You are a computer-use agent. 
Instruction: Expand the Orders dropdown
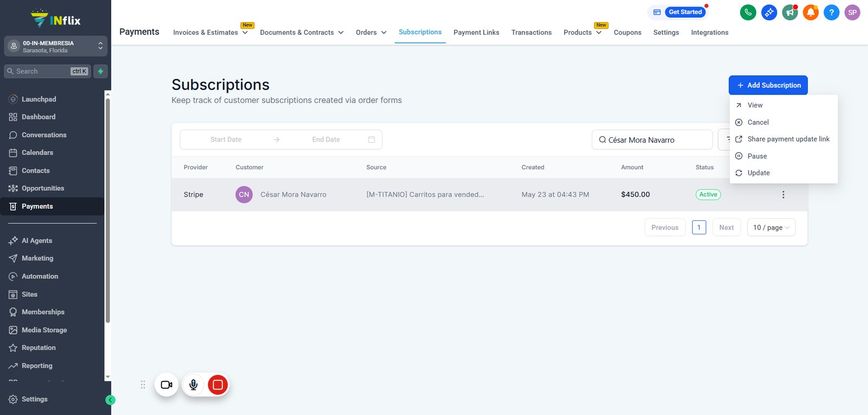371,33
